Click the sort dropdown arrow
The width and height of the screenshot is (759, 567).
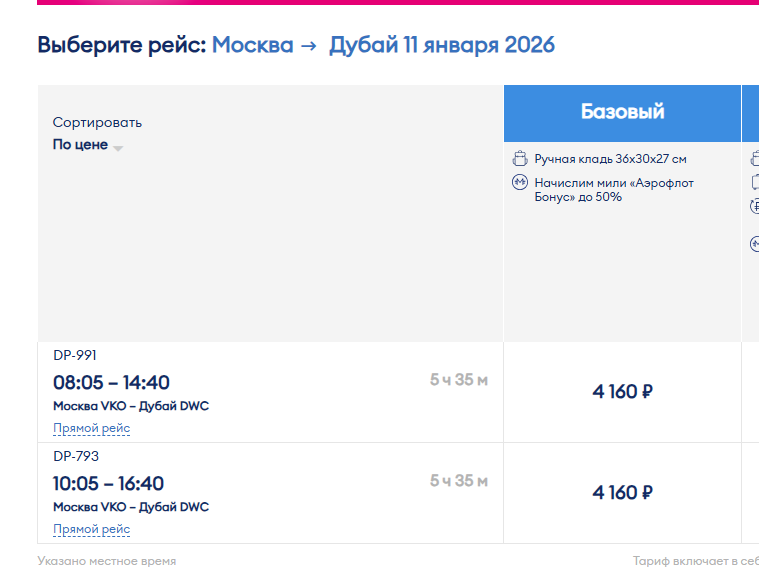point(118,148)
